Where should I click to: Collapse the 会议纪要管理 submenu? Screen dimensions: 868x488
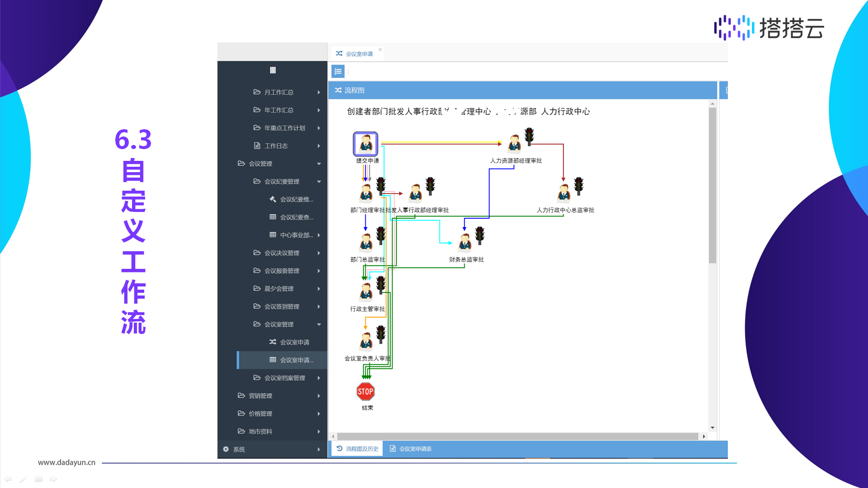[x=282, y=182]
